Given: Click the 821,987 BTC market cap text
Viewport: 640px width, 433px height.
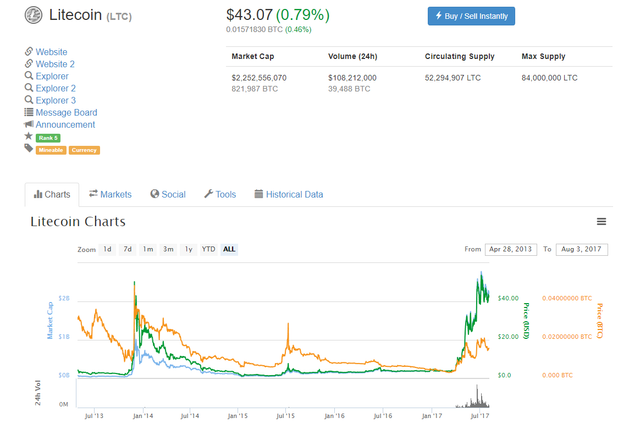Looking at the screenshot, I should point(255,89).
